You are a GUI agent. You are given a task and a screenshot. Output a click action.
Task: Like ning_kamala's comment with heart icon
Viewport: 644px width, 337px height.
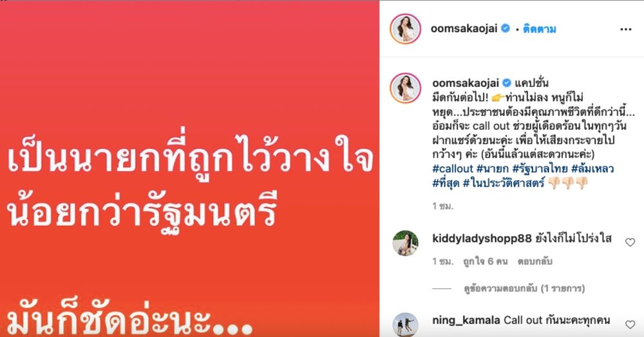[x=630, y=325]
